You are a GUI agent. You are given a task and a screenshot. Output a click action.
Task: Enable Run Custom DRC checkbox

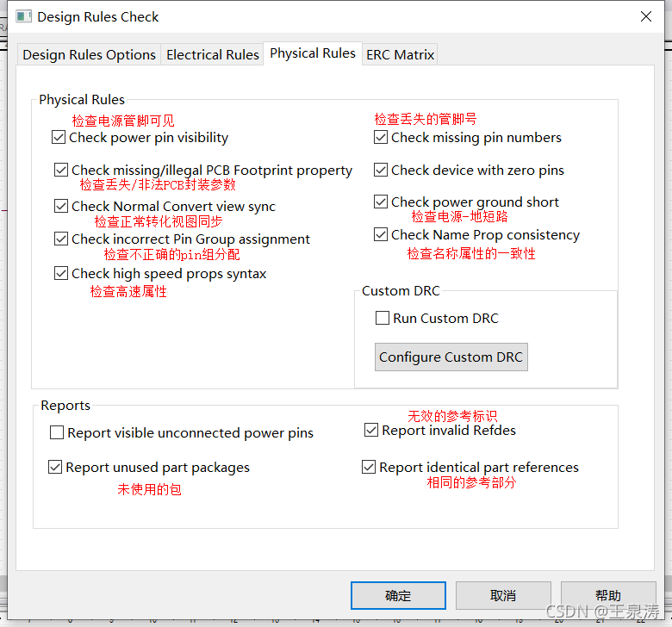[383, 318]
